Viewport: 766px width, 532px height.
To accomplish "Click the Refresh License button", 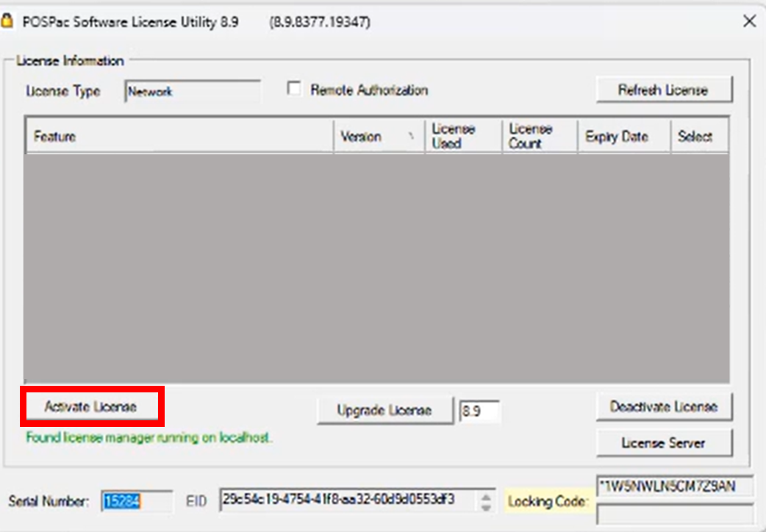I will pyautogui.click(x=664, y=90).
